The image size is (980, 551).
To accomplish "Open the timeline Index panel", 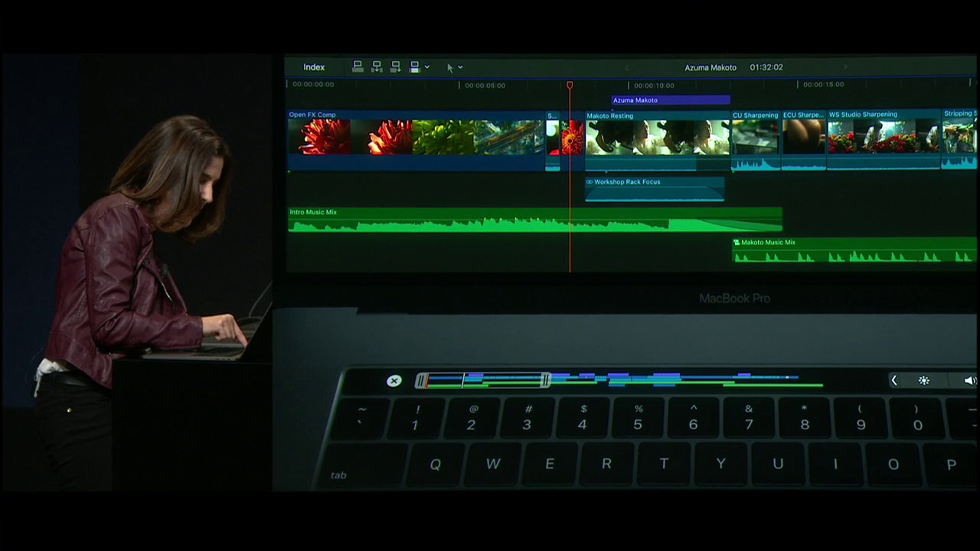I will click(x=314, y=67).
